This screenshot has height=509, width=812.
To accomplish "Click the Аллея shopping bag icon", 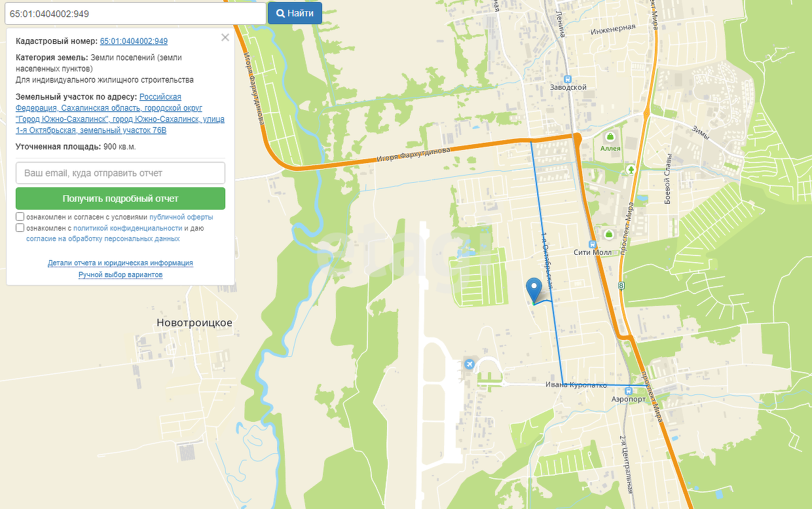I will click(610, 136).
